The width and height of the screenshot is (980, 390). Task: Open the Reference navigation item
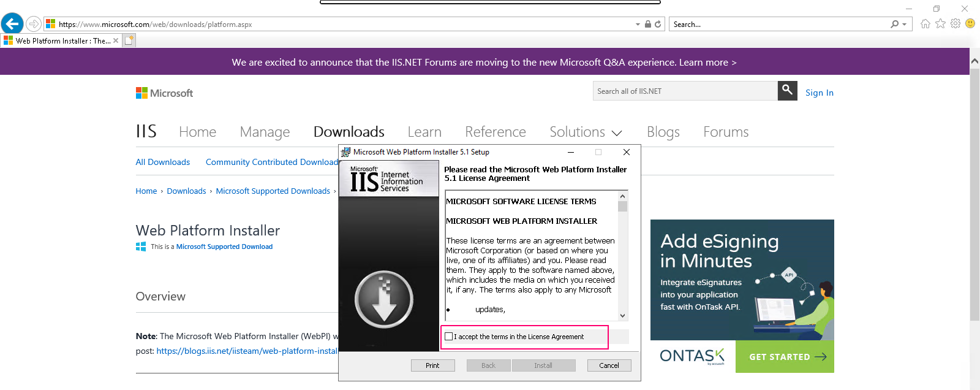click(x=496, y=132)
